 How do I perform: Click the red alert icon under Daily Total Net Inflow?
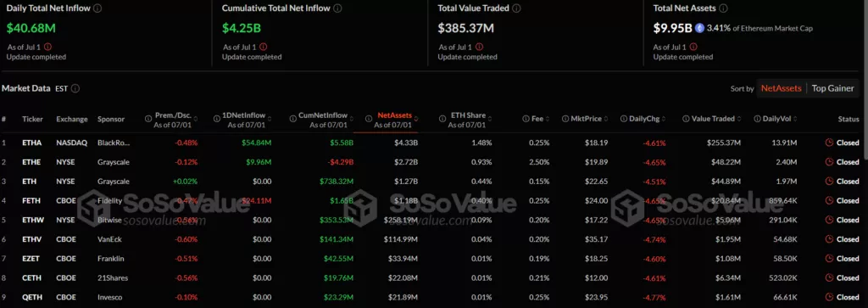click(47, 47)
